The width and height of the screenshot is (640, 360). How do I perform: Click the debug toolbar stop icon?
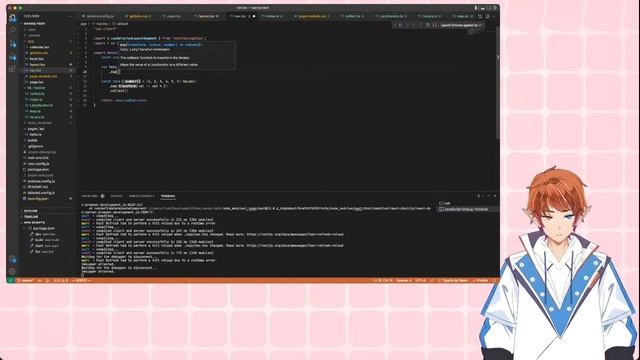(x=434, y=25)
